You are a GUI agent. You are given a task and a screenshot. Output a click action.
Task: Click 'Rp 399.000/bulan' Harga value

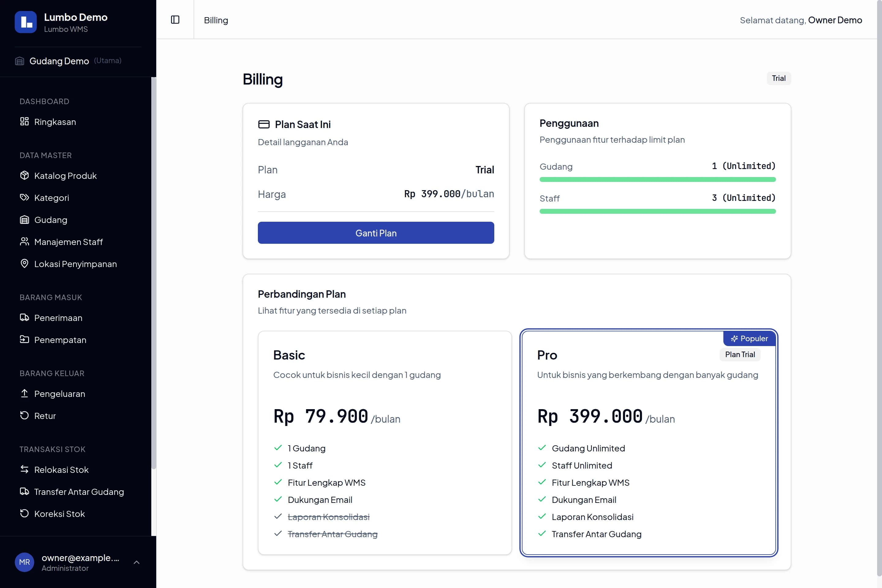(449, 194)
